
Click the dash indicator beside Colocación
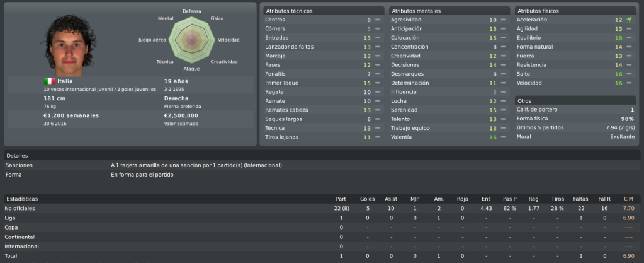[503, 38]
